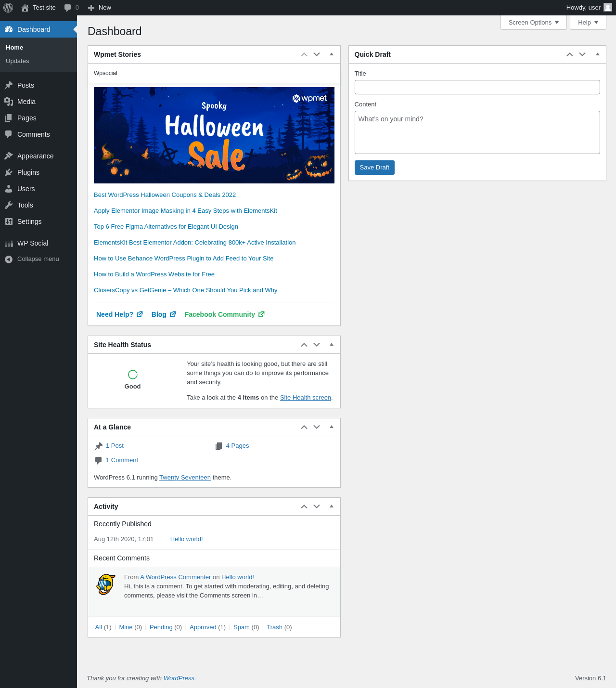This screenshot has height=688, width=616.
Task: Toggle the Quick Draft panel collapse triangle
Action: [x=597, y=54]
